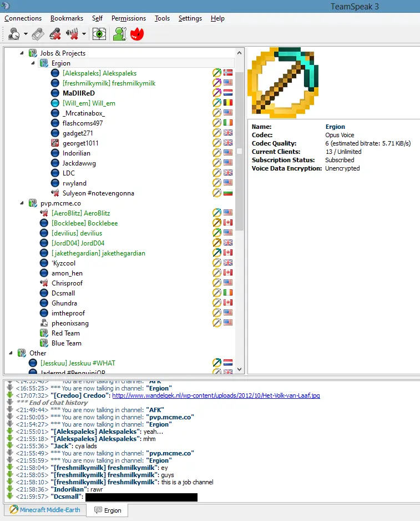Image resolution: width=420 pixels, height=521 pixels.
Task: Click the channel tree scroll down arrow
Action: [x=239, y=369]
